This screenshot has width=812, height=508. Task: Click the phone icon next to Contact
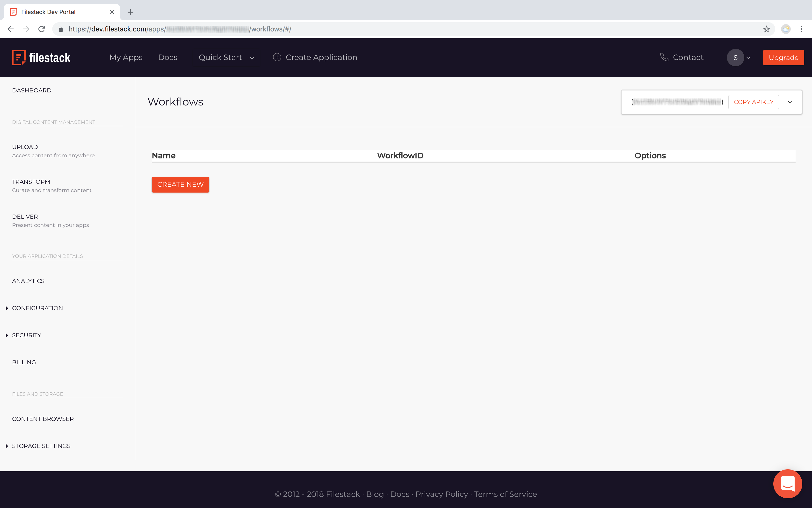664,58
